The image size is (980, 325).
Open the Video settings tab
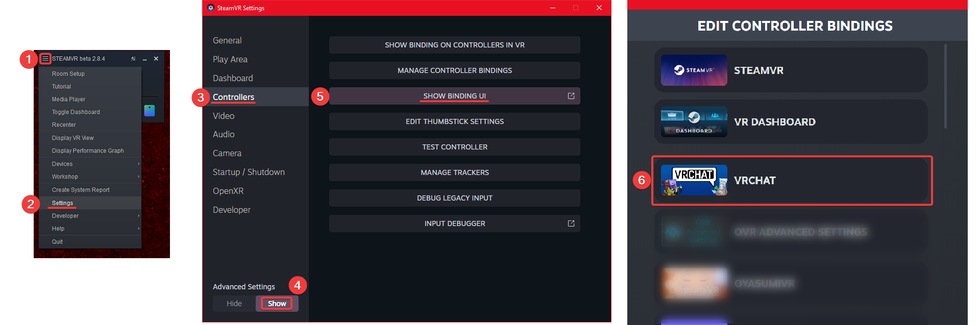(x=256, y=116)
